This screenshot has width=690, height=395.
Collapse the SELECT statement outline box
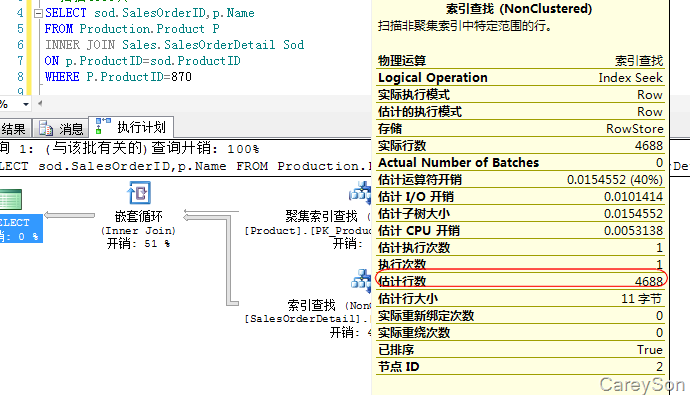[x=38, y=13]
